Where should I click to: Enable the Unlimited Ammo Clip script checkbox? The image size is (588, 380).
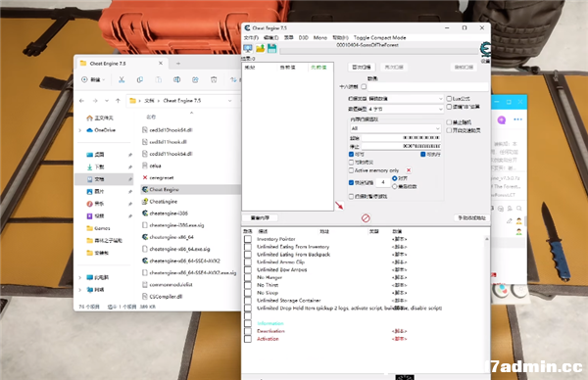pyautogui.click(x=248, y=261)
